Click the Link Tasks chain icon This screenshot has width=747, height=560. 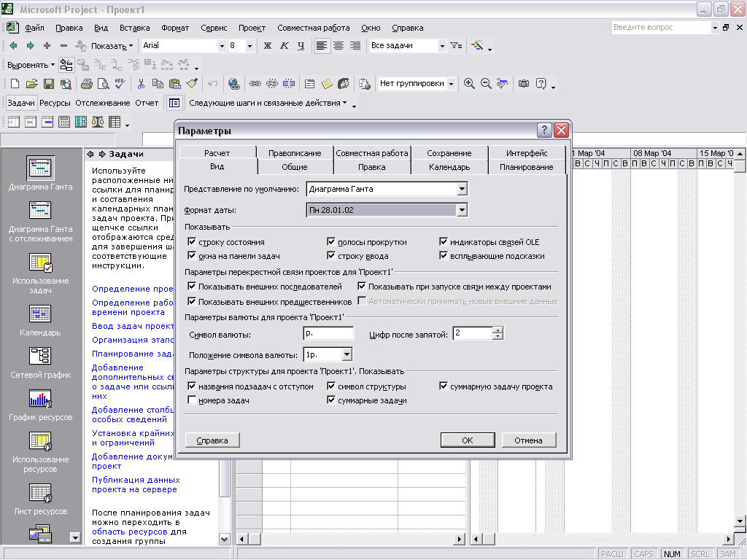tap(255, 84)
